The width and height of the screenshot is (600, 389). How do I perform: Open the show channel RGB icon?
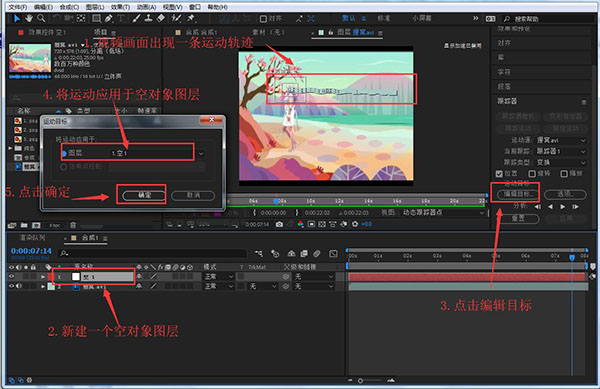click(300, 224)
